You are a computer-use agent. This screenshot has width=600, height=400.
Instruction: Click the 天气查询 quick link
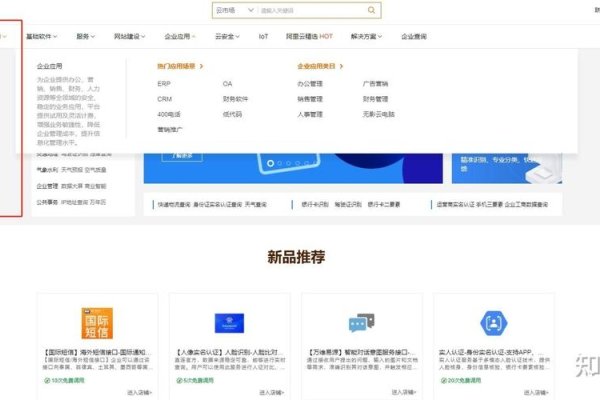pos(256,204)
